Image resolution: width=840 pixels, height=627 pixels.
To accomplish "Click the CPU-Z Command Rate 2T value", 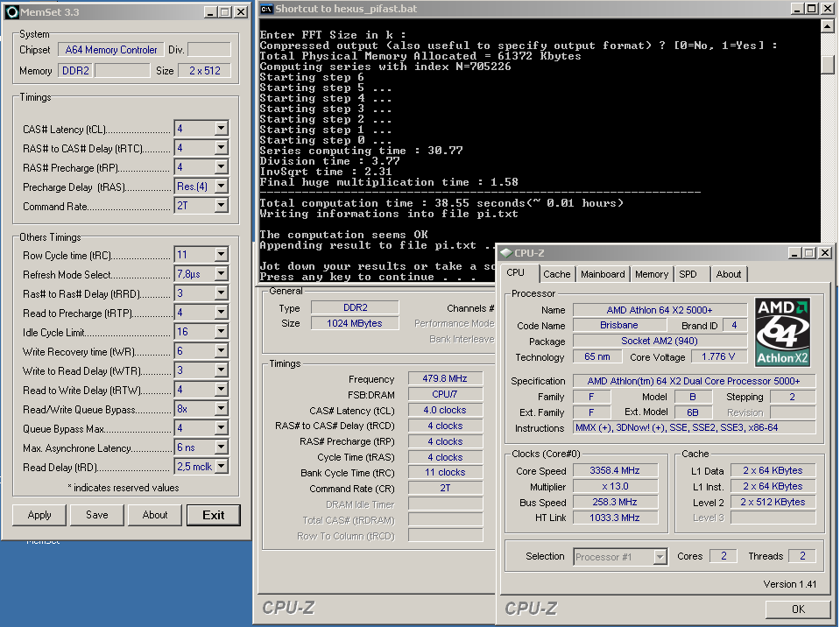I will coord(445,488).
